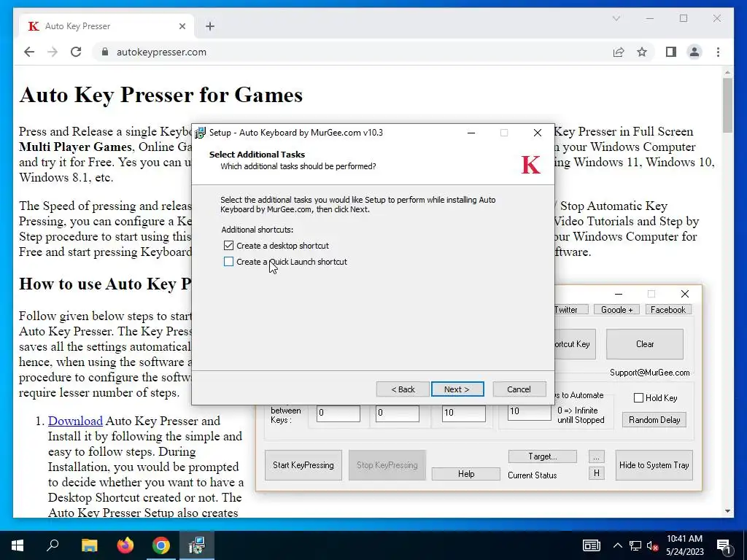747x560 pixels.
Task: Minimize the Setup installer window
Action: pos(471,133)
